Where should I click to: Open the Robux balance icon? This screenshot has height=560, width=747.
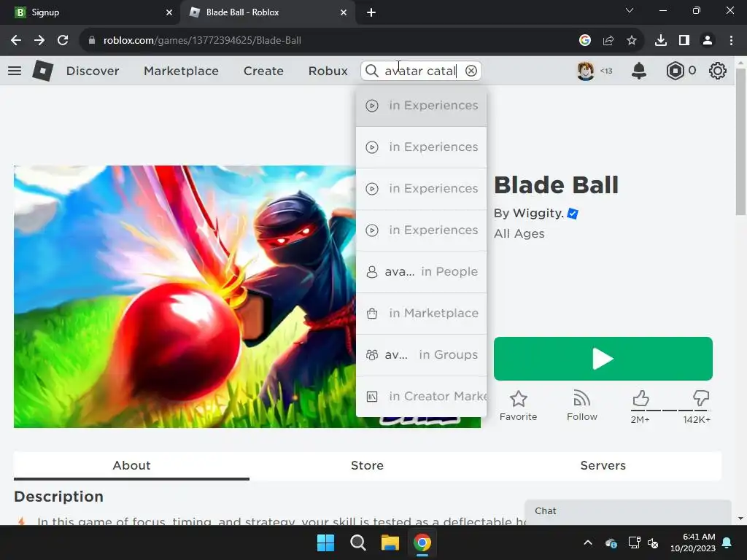[675, 71]
